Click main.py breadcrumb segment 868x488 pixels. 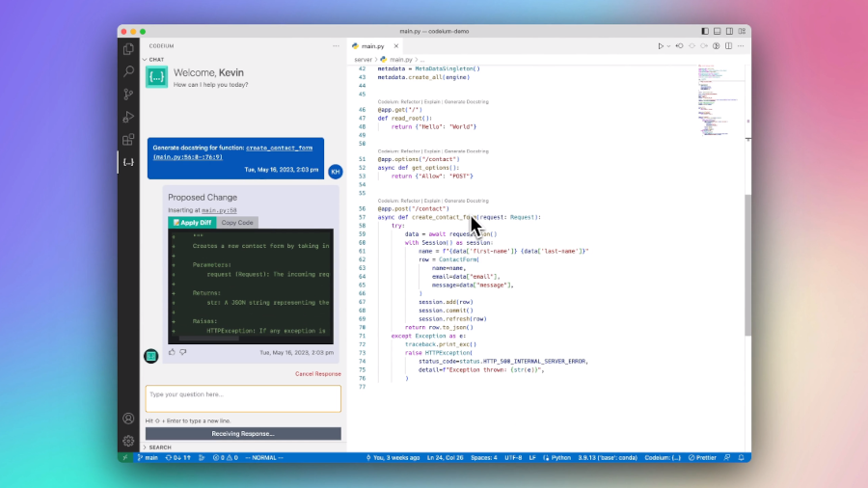coord(401,60)
